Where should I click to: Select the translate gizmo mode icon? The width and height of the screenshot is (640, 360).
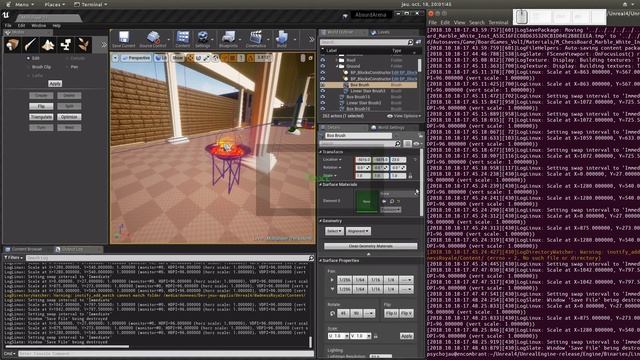point(190,58)
